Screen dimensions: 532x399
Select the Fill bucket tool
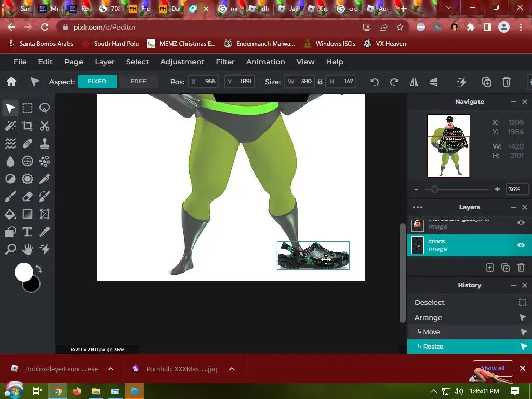10,214
